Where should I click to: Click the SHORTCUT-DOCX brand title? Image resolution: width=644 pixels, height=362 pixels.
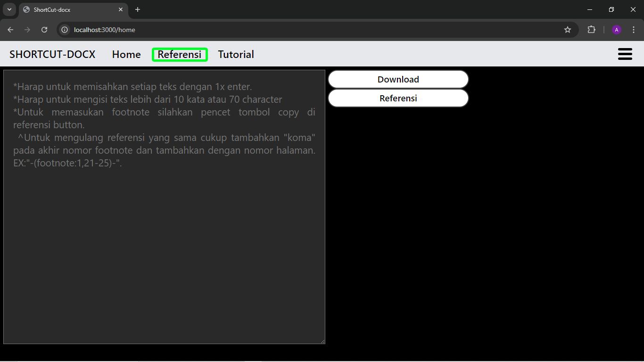click(x=52, y=55)
